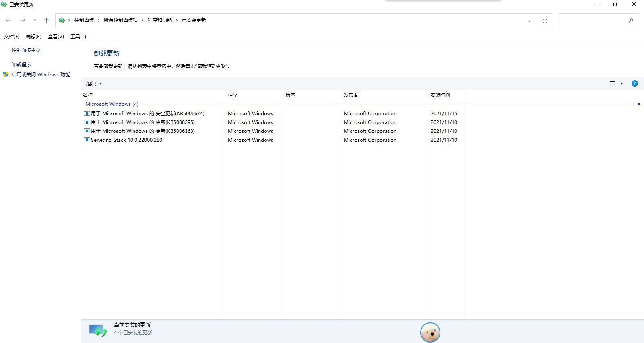Open help with the question mark icon
Screen dimensions: 644x343
[635, 83]
